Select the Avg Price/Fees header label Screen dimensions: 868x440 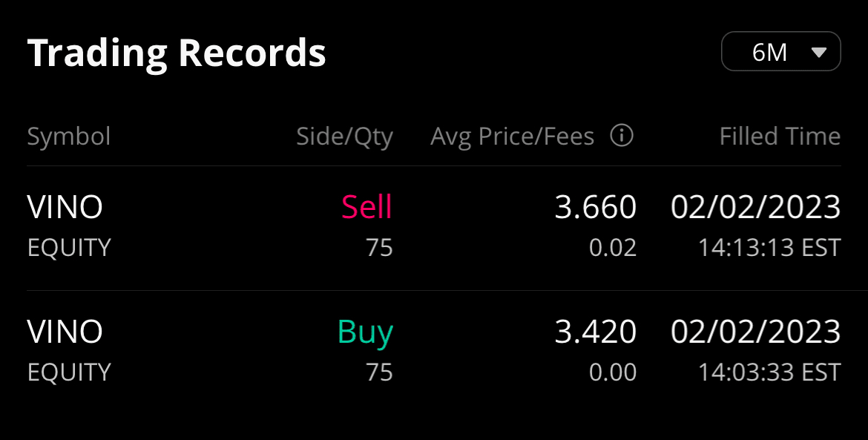(x=512, y=137)
